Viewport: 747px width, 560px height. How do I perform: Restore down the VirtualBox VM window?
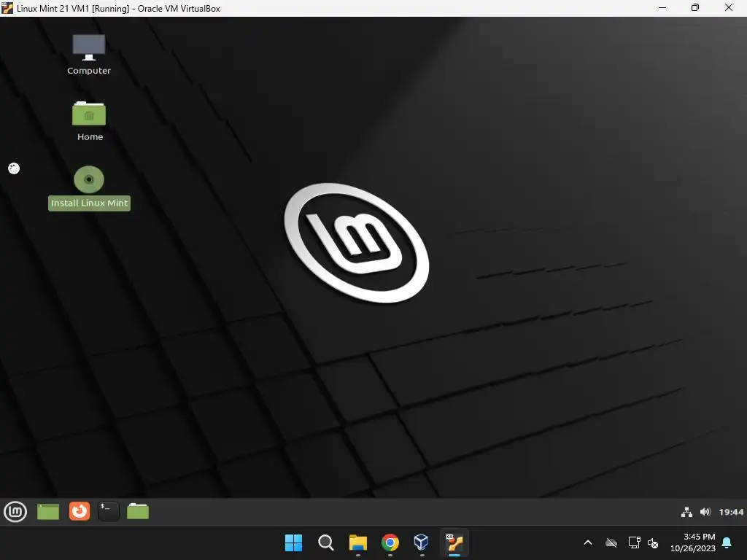[x=695, y=7]
